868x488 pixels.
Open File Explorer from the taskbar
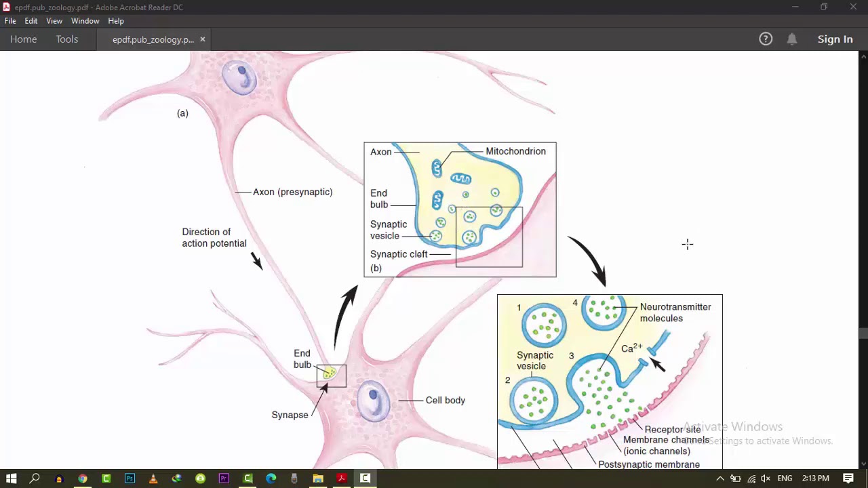pos(318,479)
